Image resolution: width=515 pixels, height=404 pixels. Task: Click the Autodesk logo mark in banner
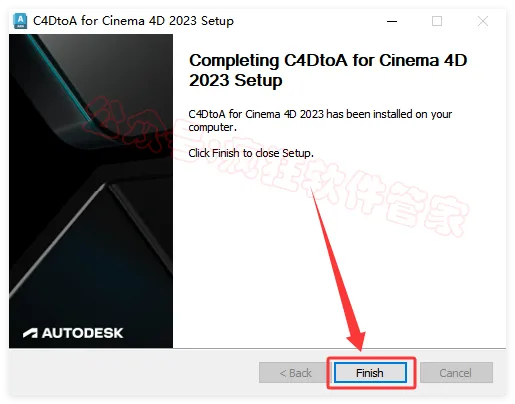[x=30, y=333]
